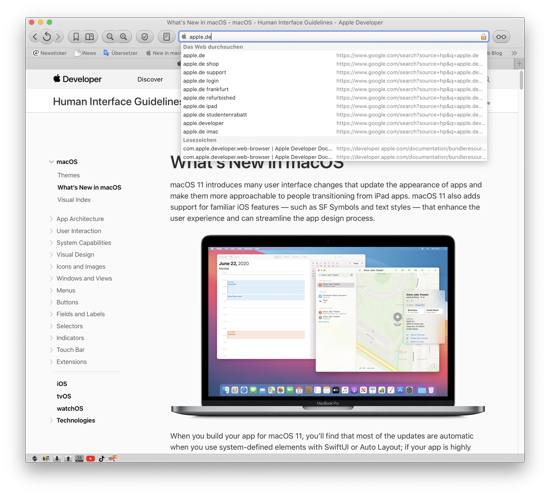The image size is (550, 496).
Task: Expand the Technologies sidebar section
Action: [x=51, y=420]
